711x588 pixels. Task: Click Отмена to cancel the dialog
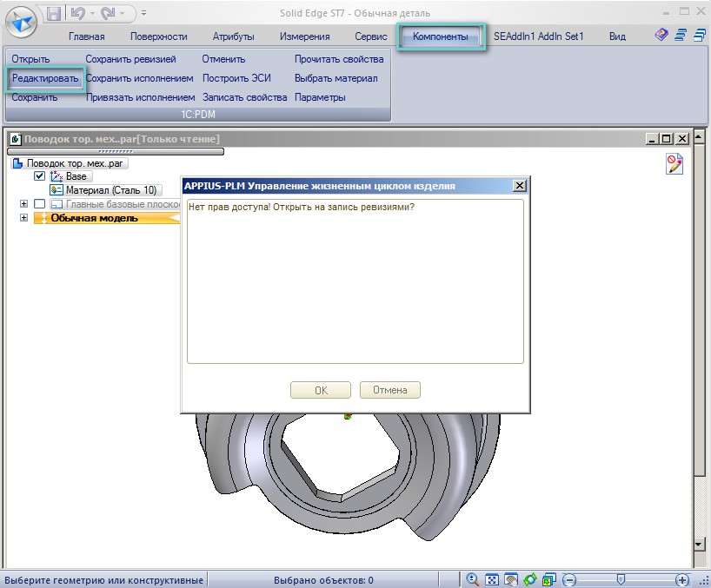[389, 390]
